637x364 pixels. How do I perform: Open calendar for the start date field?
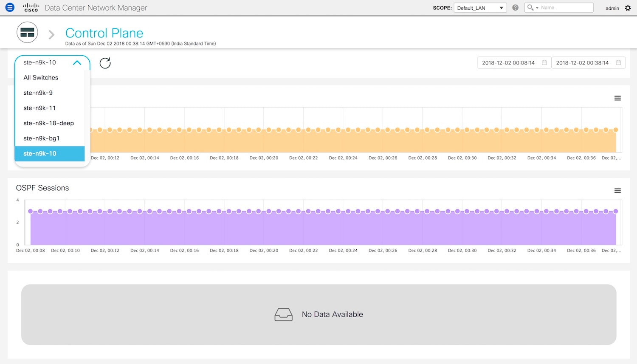pos(544,63)
